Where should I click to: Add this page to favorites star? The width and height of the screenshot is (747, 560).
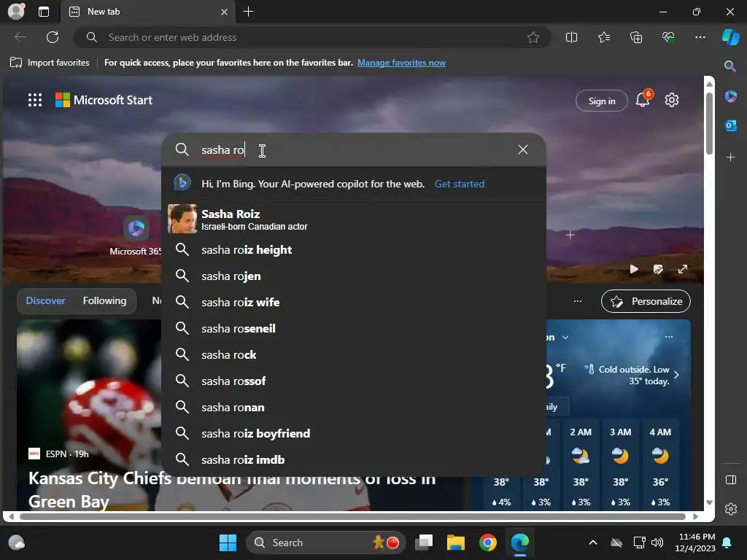click(533, 37)
